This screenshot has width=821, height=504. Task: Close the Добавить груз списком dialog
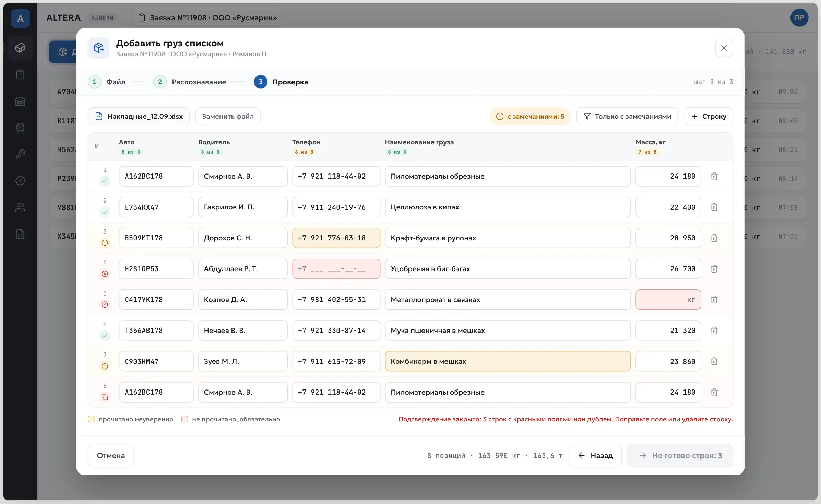(724, 48)
